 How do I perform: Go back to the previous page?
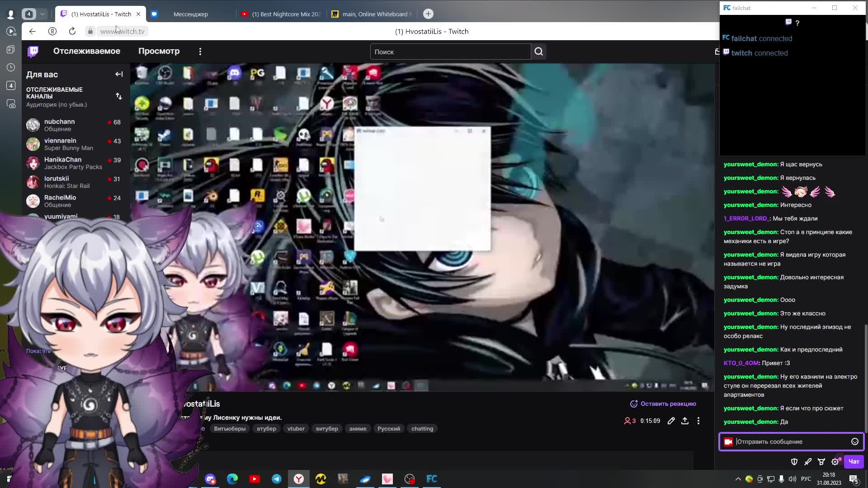[x=32, y=31]
